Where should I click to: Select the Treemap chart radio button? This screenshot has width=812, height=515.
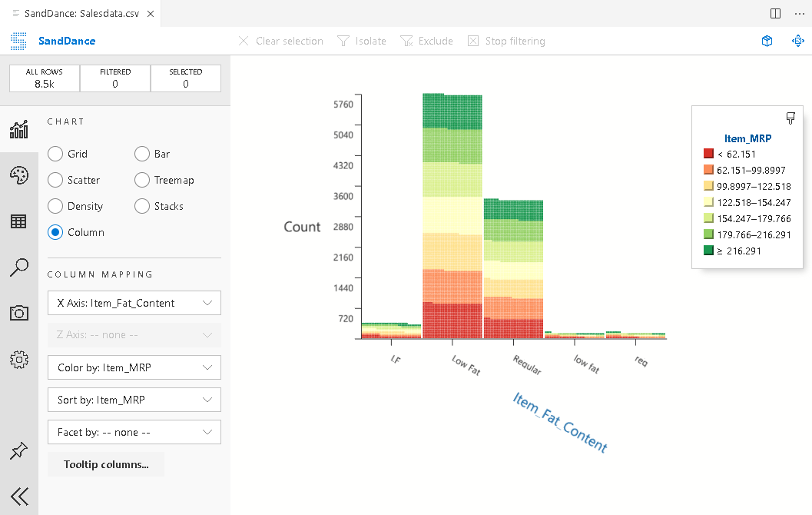point(141,180)
